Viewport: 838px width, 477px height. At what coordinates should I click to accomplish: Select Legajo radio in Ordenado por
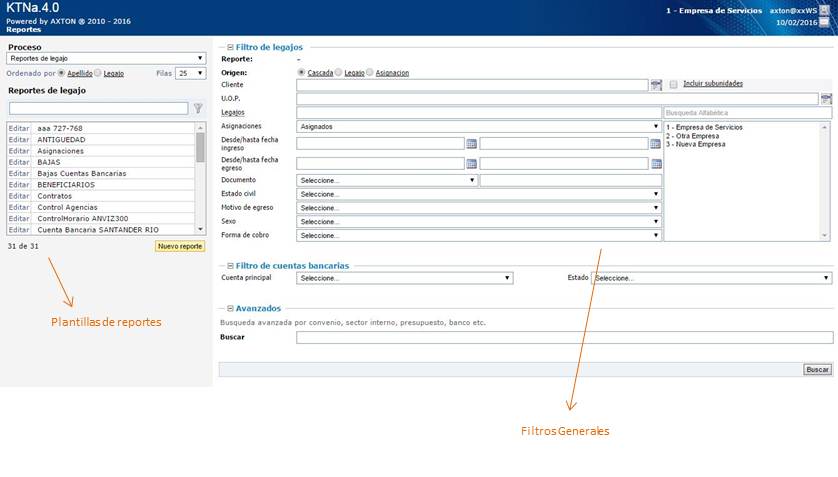coord(98,73)
